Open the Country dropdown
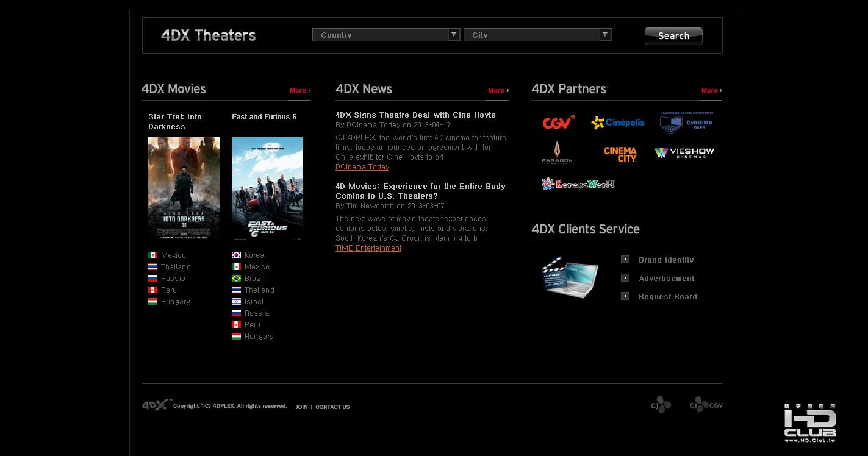Screen dimensions: 868x456 386,35
